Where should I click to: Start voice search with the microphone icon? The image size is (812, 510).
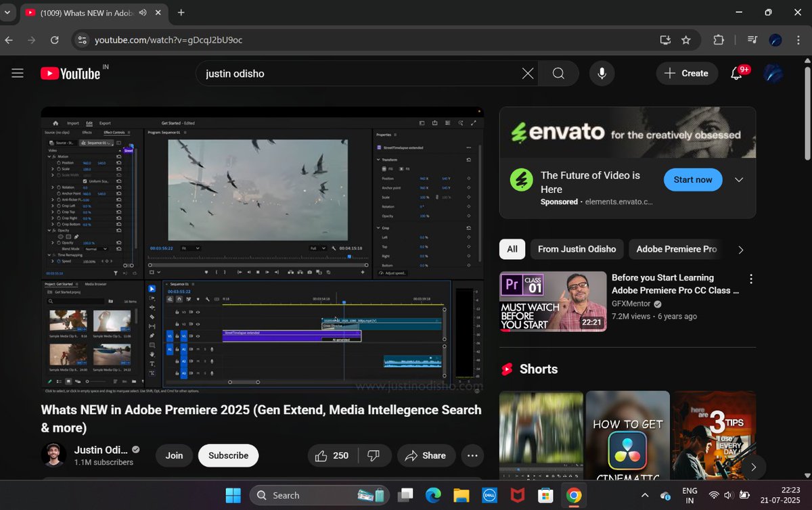pos(602,73)
